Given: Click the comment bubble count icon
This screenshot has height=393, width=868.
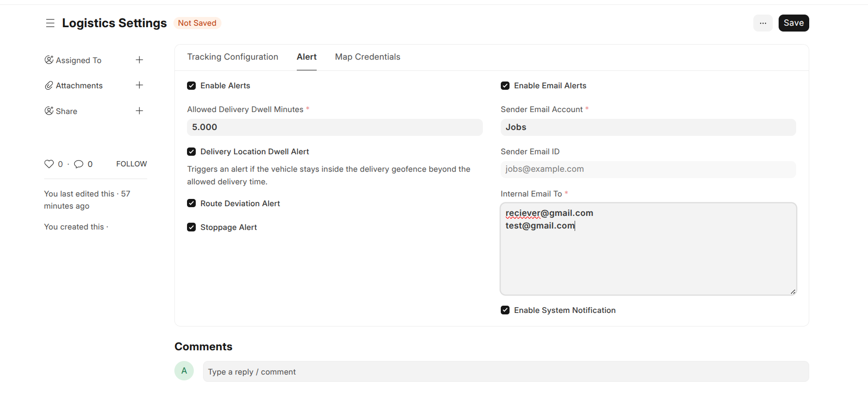Looking at the screenshot, I should click(x=79, y=164).
